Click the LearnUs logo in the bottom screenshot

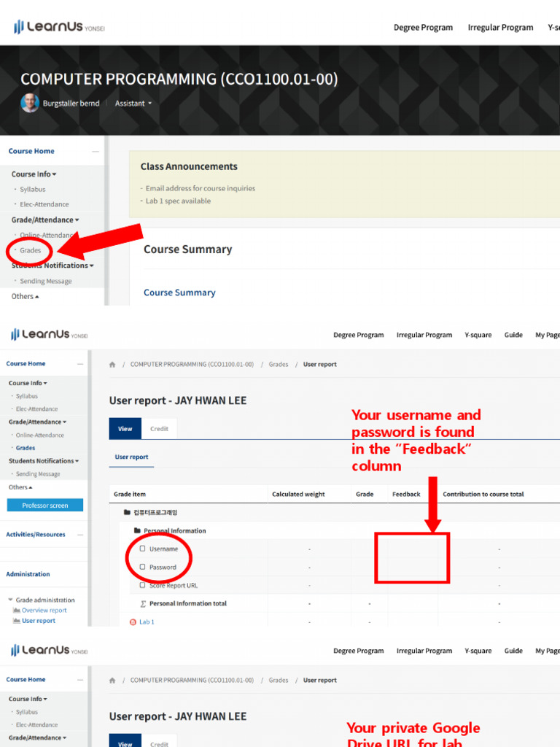(x=49, y=650)
